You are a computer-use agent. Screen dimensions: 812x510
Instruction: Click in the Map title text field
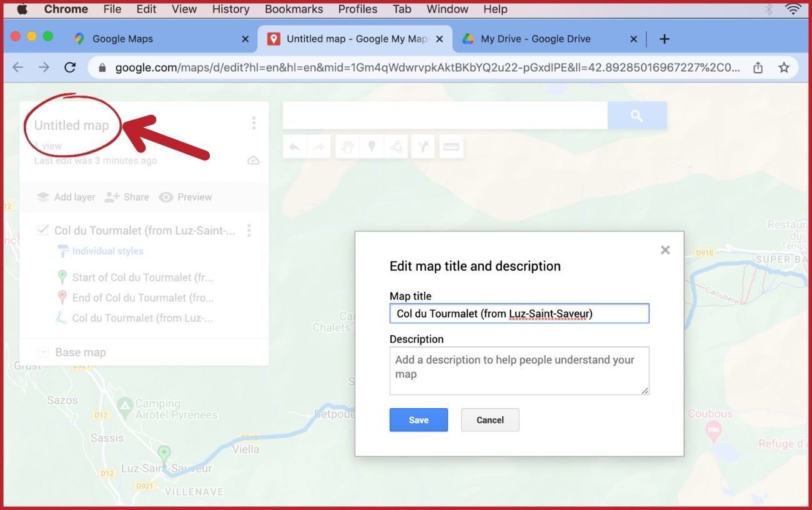pos(519,313)
